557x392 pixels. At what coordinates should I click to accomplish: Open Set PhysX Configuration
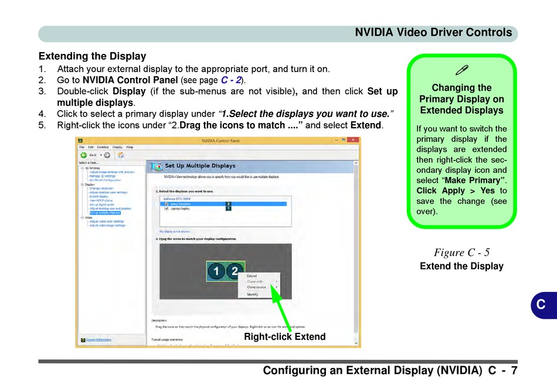coord(105,180)
